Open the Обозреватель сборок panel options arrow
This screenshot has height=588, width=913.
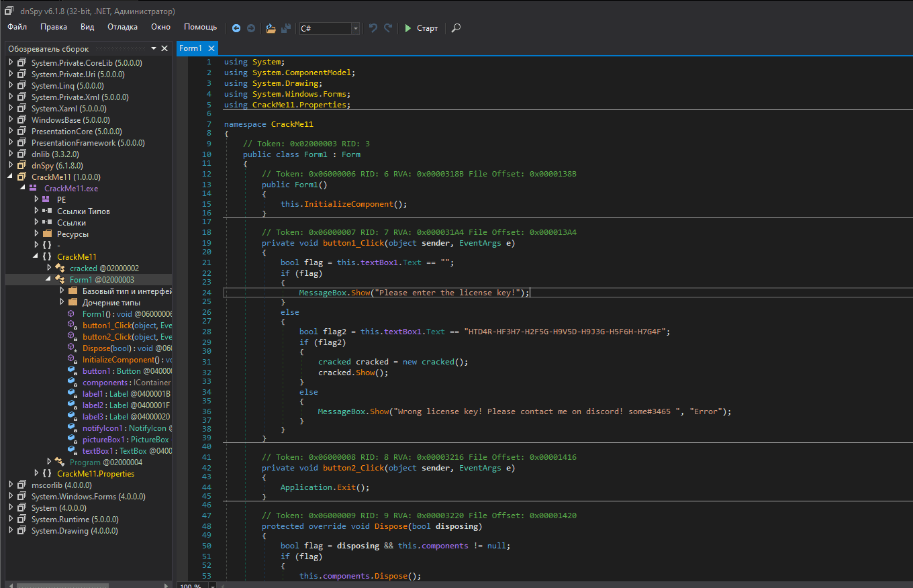tap(154, 48)
